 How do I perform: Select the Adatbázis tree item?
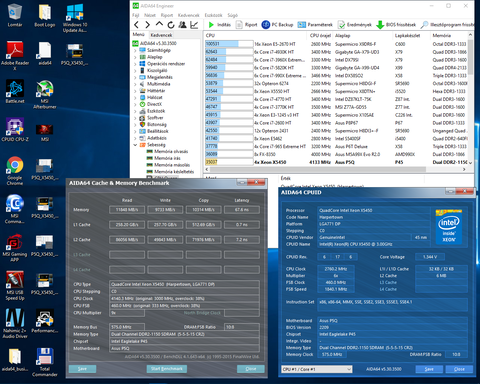pos(157,138)
